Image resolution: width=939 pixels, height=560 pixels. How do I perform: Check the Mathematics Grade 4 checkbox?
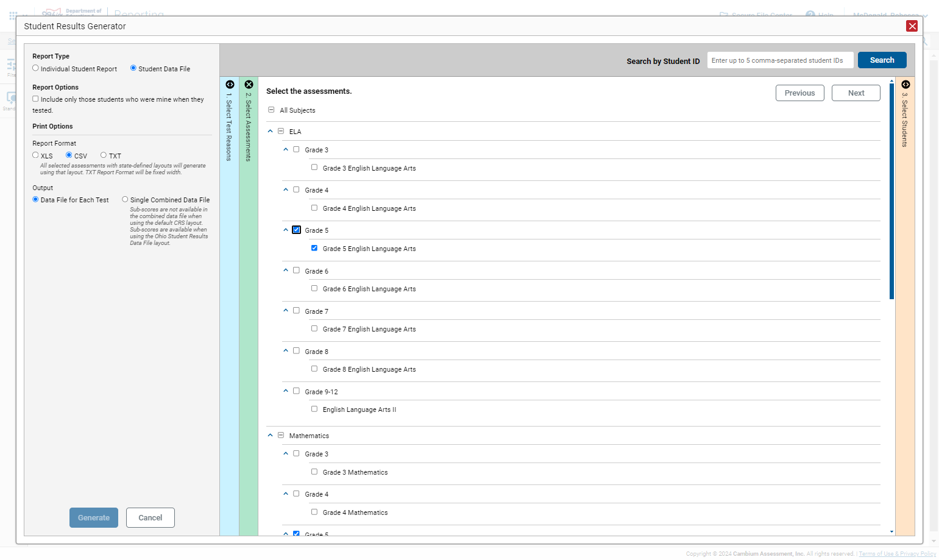pos(296,494)
